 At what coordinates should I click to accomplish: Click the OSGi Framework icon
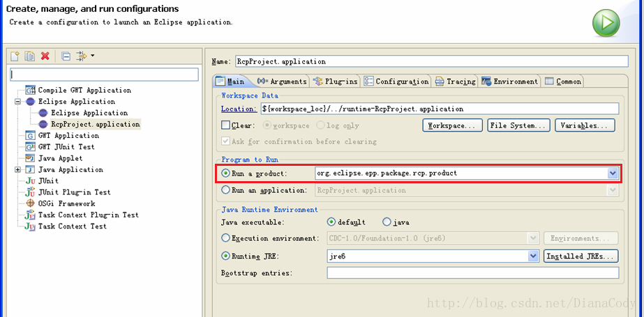(31, 203)
